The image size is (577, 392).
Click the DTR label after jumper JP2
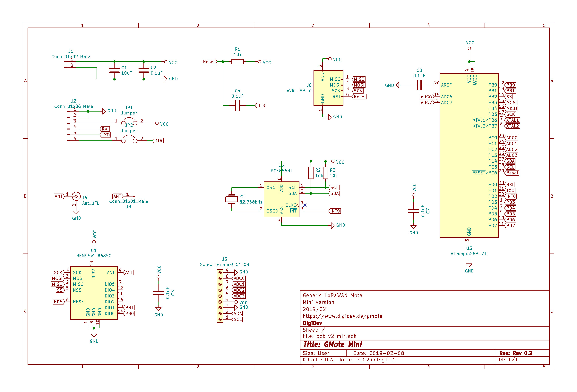pyautogui.click(x=158, y=141)
